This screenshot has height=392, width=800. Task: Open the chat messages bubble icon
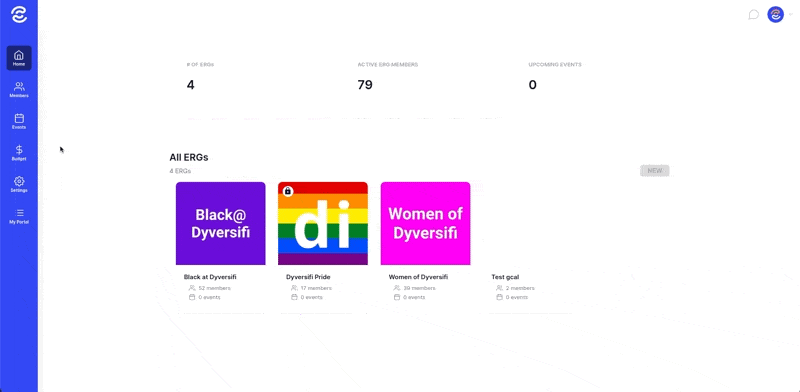click(x=754, y=15)
